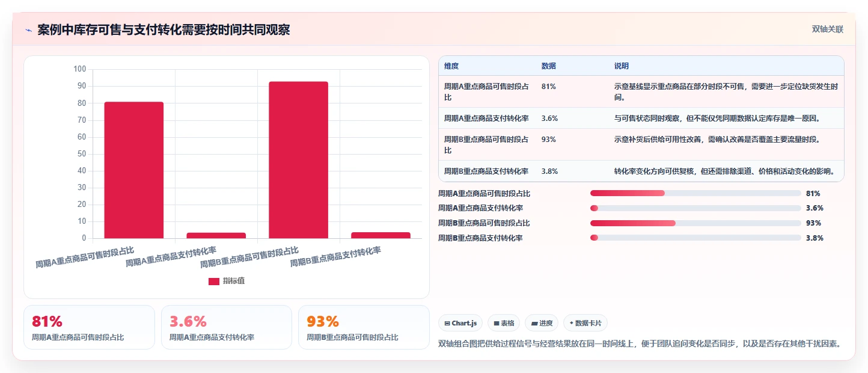Image resolution: width=868 pixels, height=373 pixels.
Task: Click the table description starting 转化率变化方向
Action: (724, 171)
